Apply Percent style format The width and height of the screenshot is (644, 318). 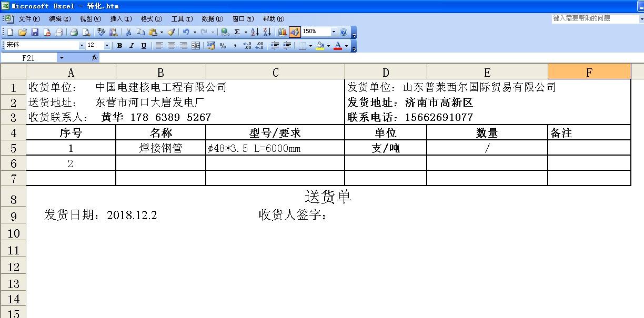[x=223, y=46]
